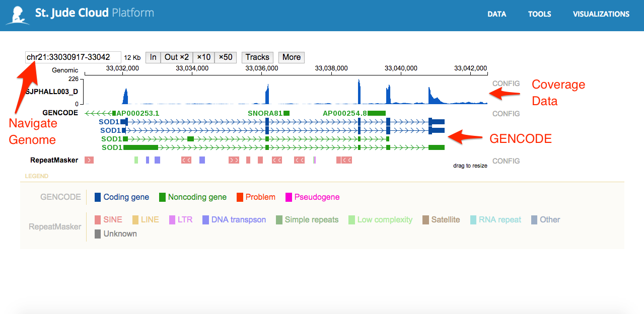Screen dimensions: 644x314
Task: Click the first blue SOD1 transcript label
Action: point(109,122)
